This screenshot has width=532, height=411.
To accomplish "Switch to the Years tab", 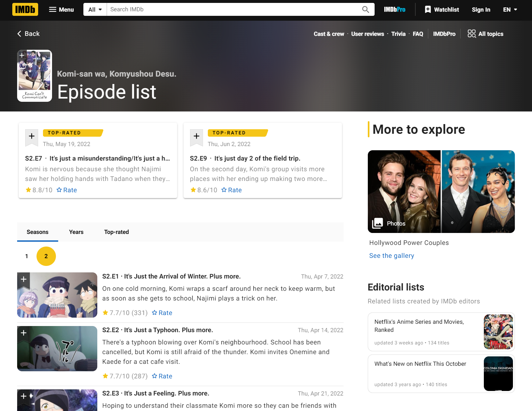I will click(x=76, y=232).
